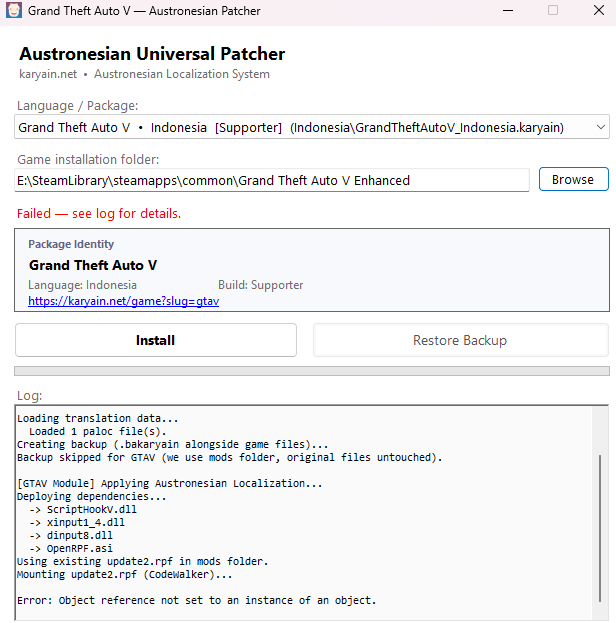The width and height of the screenshot is (616, 623).
Task: Close the Austronesian Patcher window
Action: 599,11
